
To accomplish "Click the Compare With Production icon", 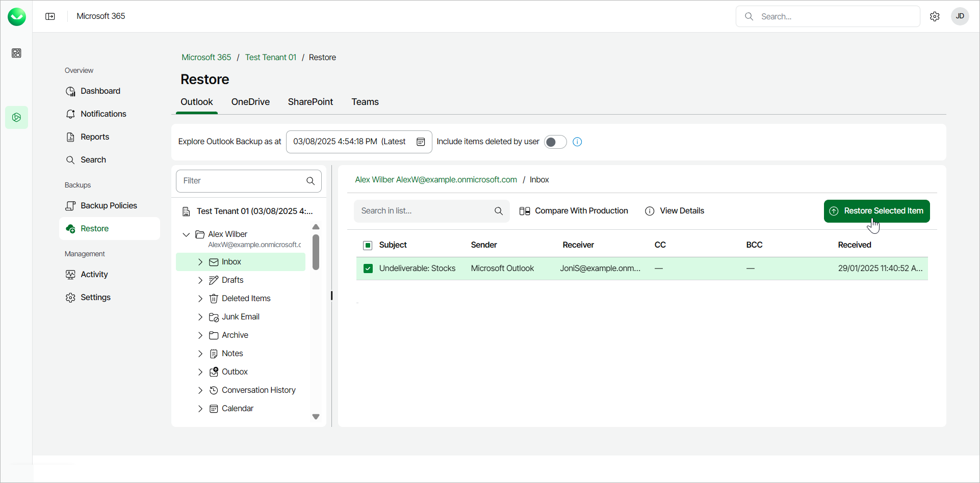I will click(525, 211).
